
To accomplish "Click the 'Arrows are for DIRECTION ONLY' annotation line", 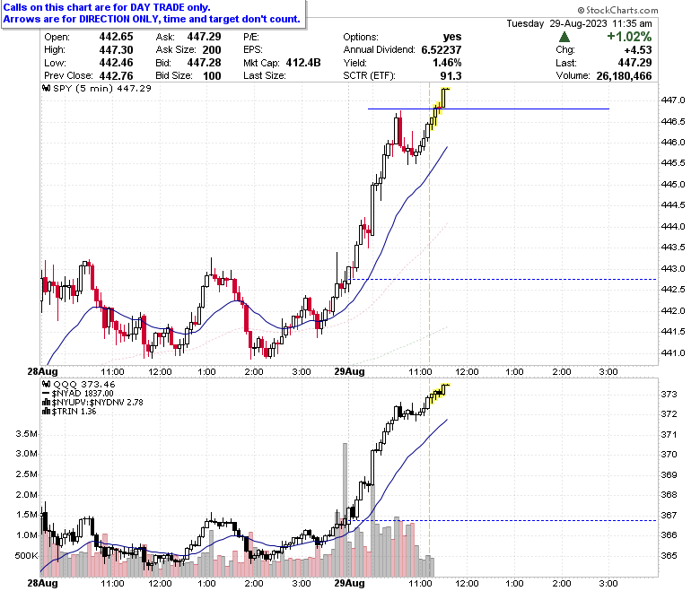I will click(152, 19).
